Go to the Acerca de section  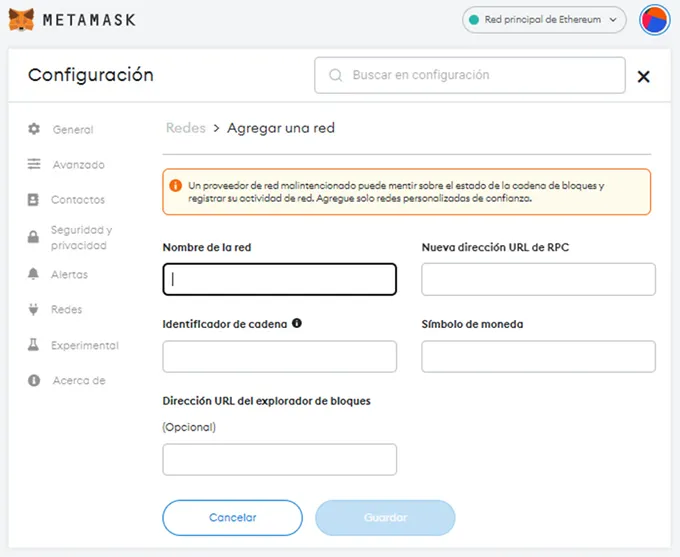78,381
